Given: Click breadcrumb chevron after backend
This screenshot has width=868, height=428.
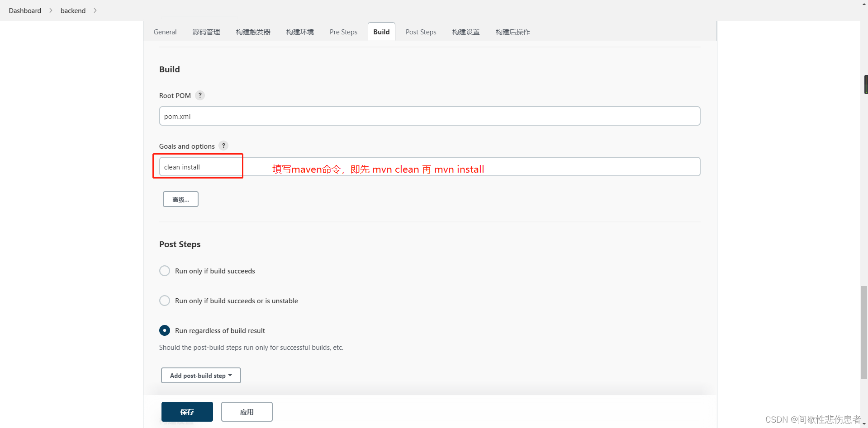Looking at the screenshot, I should pos(95,10).
